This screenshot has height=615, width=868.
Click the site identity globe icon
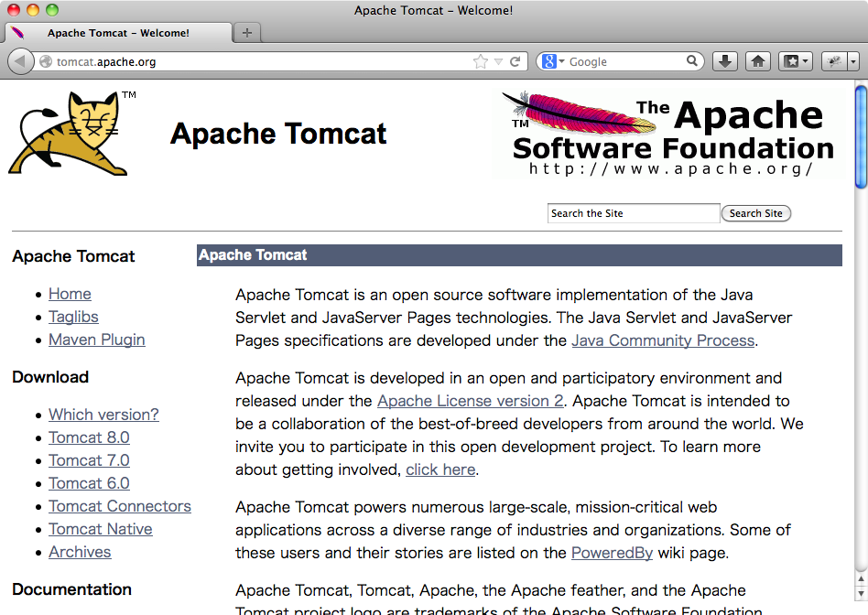click(x=46, y=61)
